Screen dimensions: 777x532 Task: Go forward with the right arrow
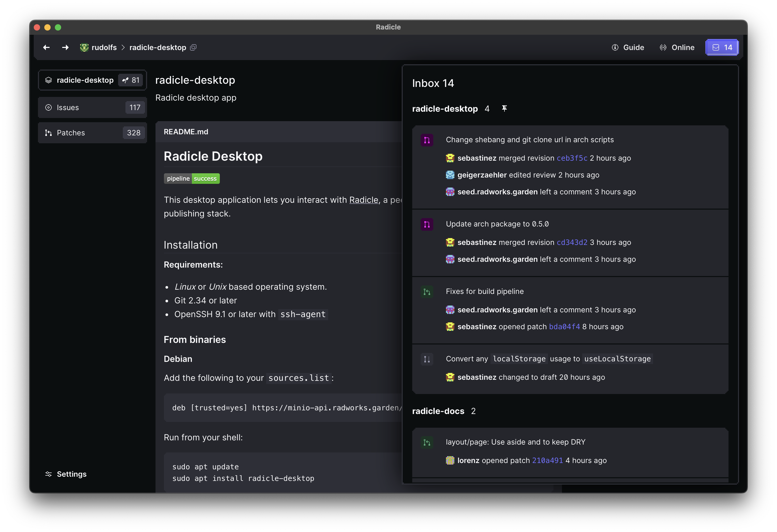tap(65, 47)
